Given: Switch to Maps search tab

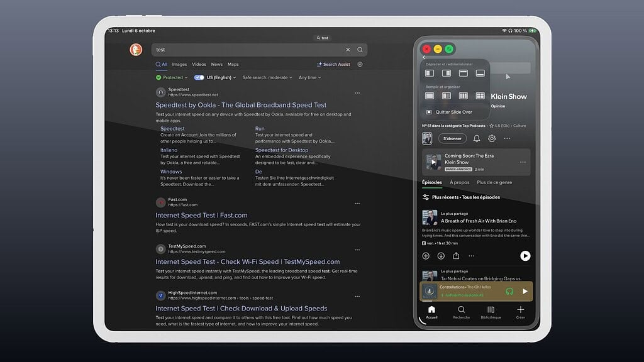Looking at the screenshot, I should click(x=233, y=65).
